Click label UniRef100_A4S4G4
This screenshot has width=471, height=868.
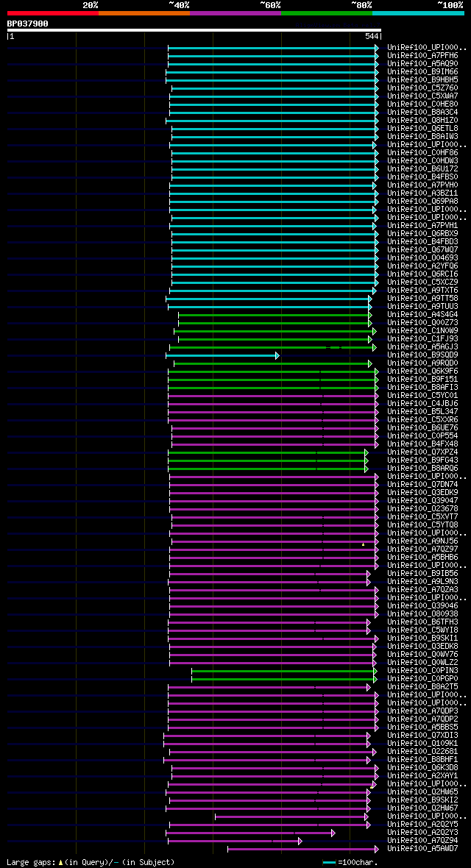pyautogui.click(x=422, y=315)
